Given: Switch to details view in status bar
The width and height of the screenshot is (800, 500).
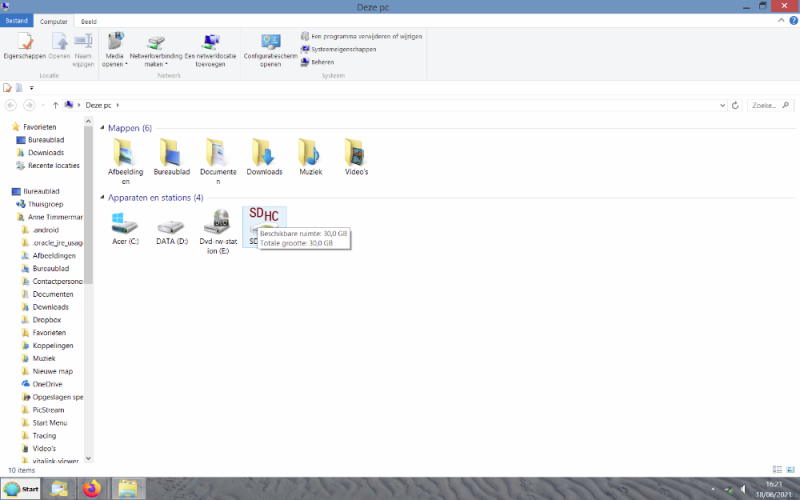Looking at the screenshot, I should click(777, 469).
